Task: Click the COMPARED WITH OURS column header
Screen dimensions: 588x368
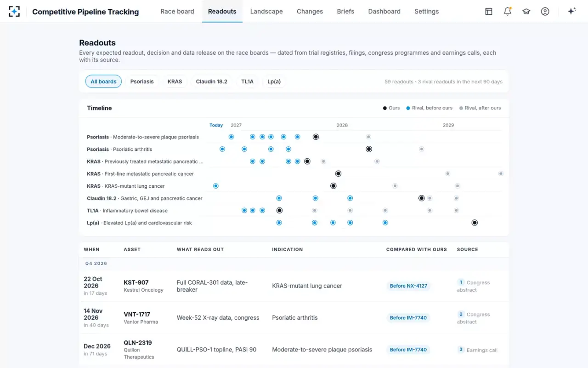Action: [x=417, y=249]
